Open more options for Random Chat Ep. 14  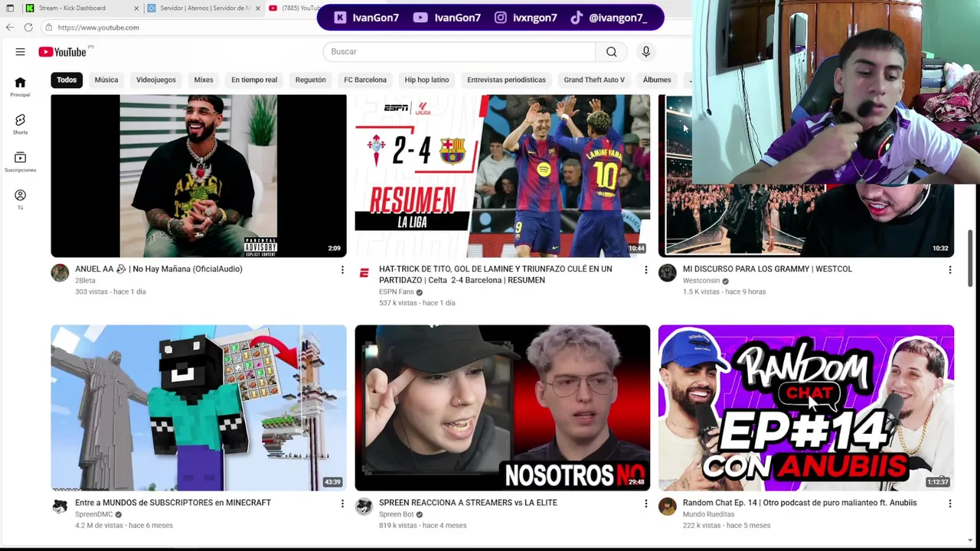pos(949,504)
